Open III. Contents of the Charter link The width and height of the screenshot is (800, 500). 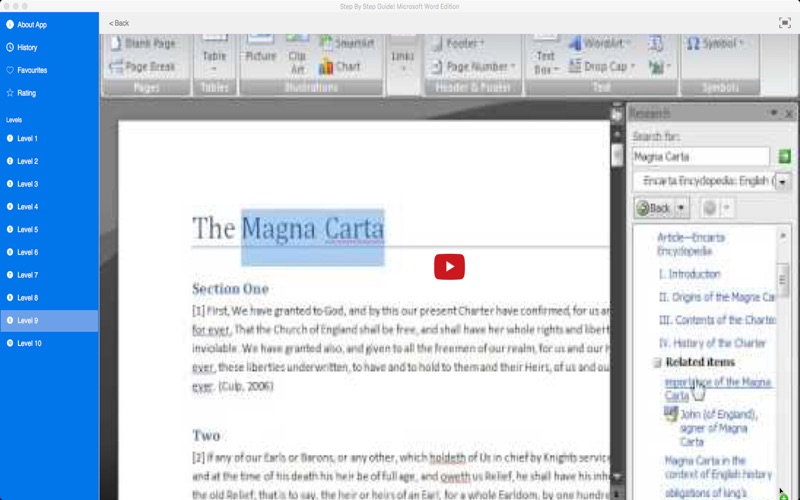[717, 320]
